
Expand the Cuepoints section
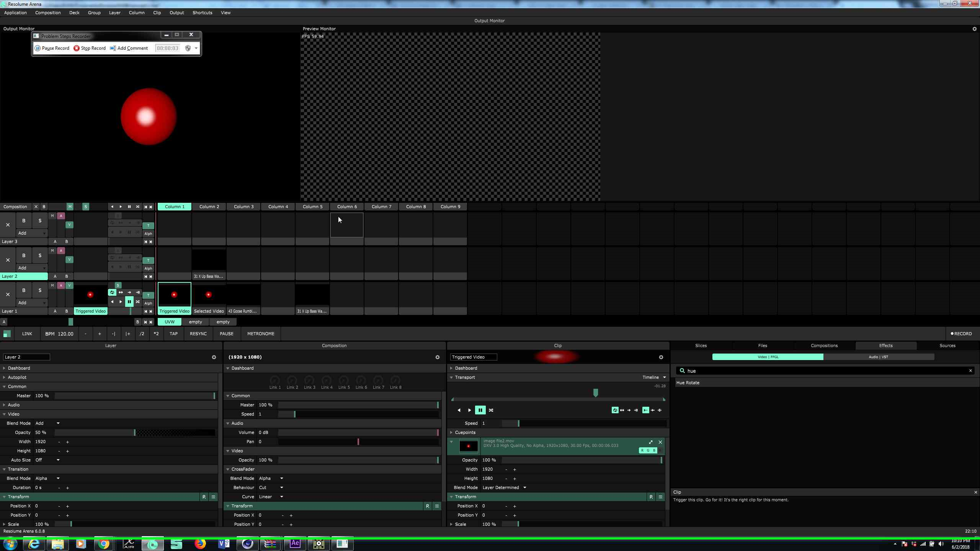coord(465,432)
